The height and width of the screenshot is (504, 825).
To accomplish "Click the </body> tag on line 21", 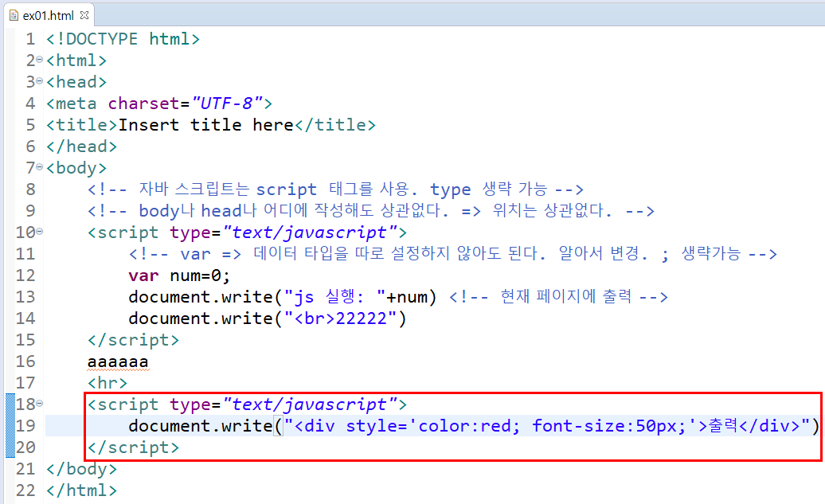I will (x=81, y=469).
